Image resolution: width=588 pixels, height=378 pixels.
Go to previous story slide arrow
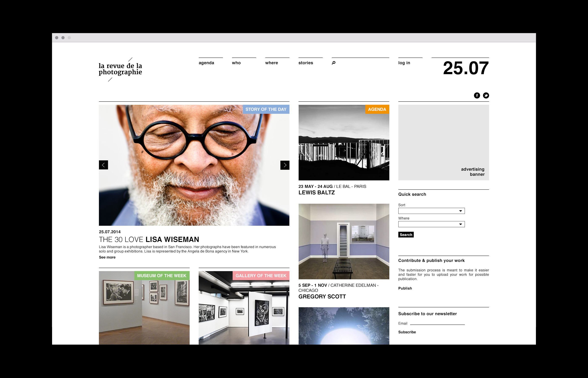click(x=103, y=165)
